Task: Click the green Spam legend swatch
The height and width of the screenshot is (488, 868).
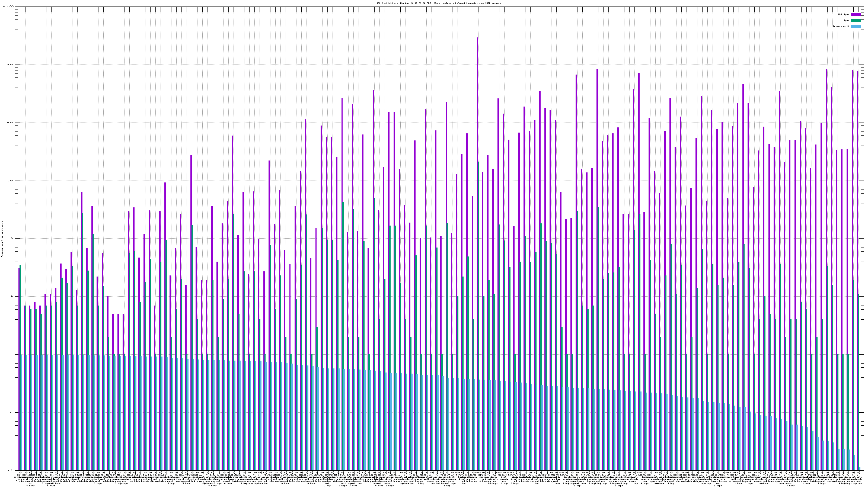Action: tap(856, 21)
